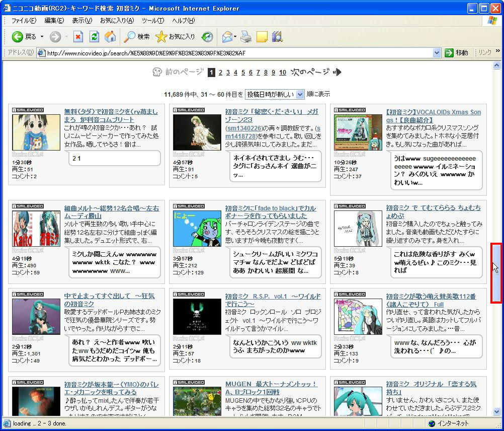Open the History clock icon

click(x=207, y=37)
